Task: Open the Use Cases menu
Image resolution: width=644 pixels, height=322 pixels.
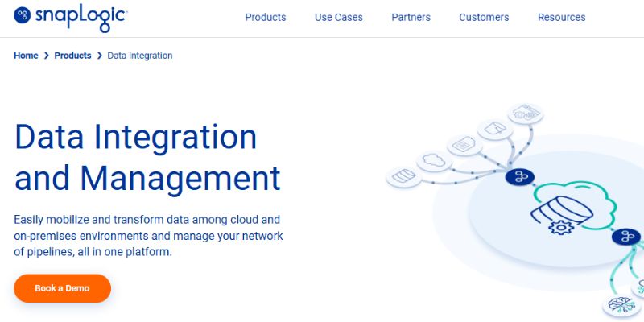Action: (x=338, y=17)
